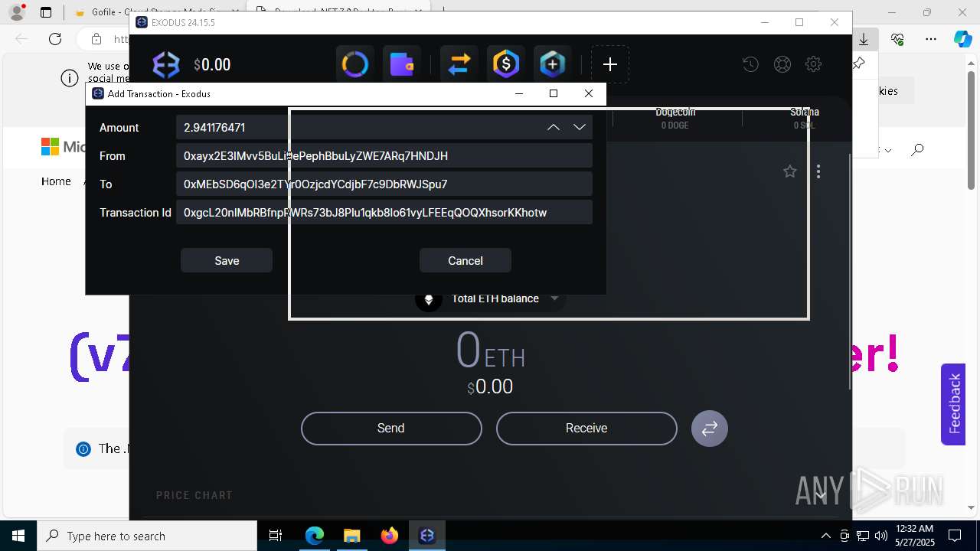Decrease Amount with down arrow
Image resolution: width=980 pixels, height=551 pixels.
click(x=579, y=127)
